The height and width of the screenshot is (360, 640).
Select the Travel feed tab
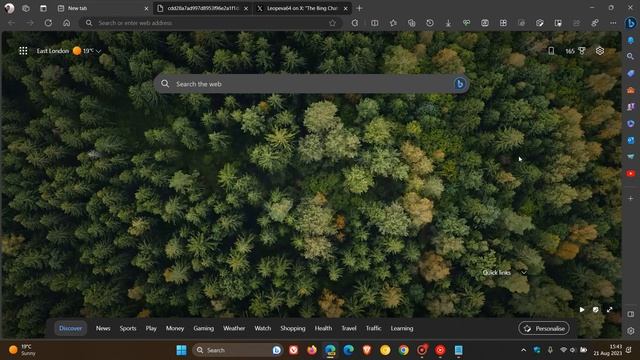click(x=349, y=328)
